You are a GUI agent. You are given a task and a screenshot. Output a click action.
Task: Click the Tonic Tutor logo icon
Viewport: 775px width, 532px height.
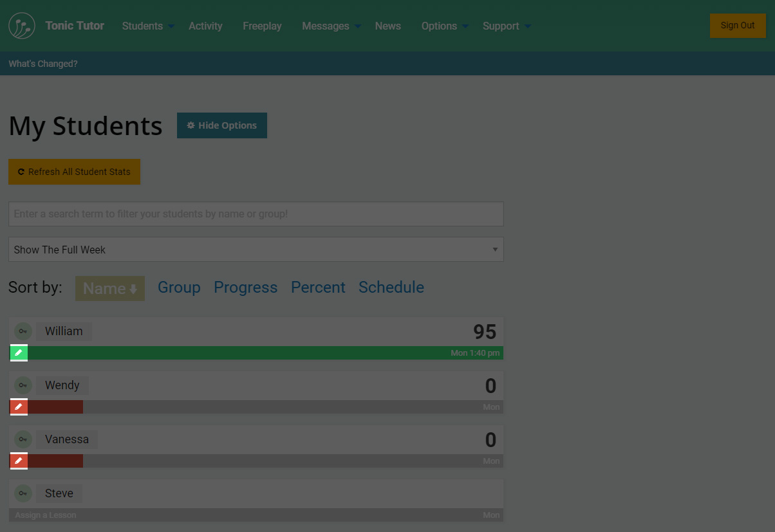click(x=22, y=26)
